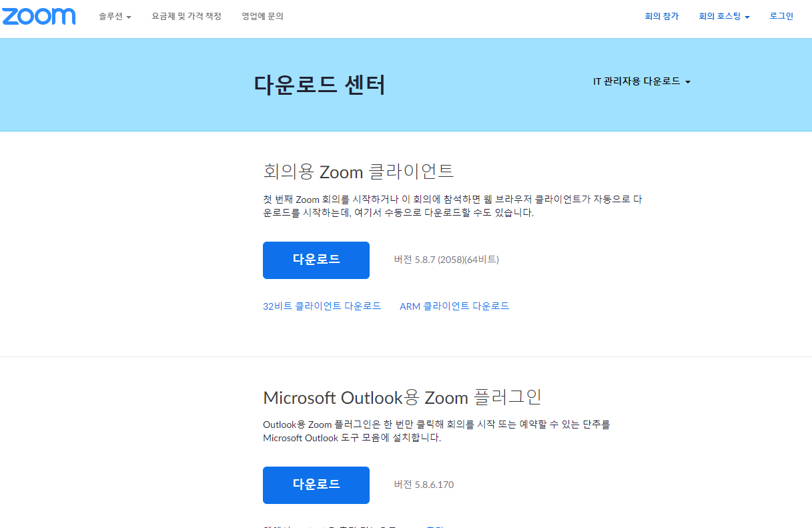This screenshot has height=528, width=812.
Task: Download the 회의용 Zoom 클라이언트
Action: point(316,260)
